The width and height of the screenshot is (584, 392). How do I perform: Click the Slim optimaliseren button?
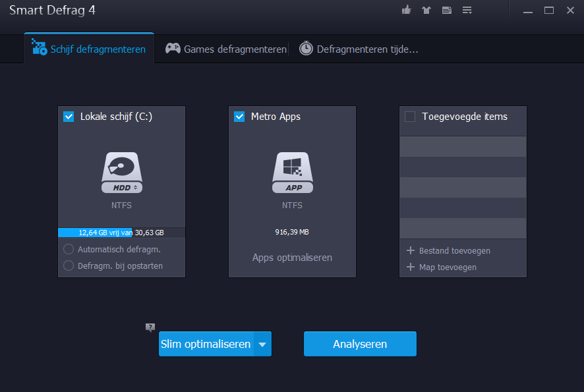pyautogui.click(x=206, y=344)
